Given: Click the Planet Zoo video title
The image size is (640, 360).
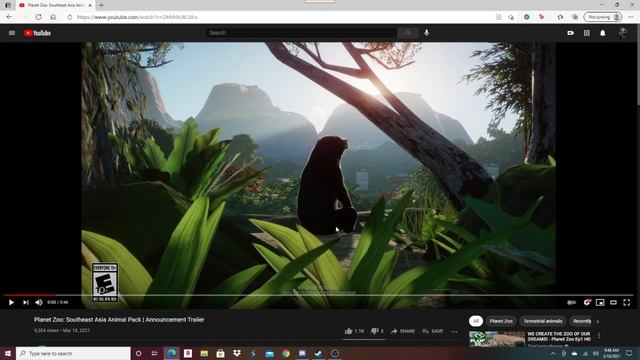Looking at the screenshot, I should (x=119, y=320).
